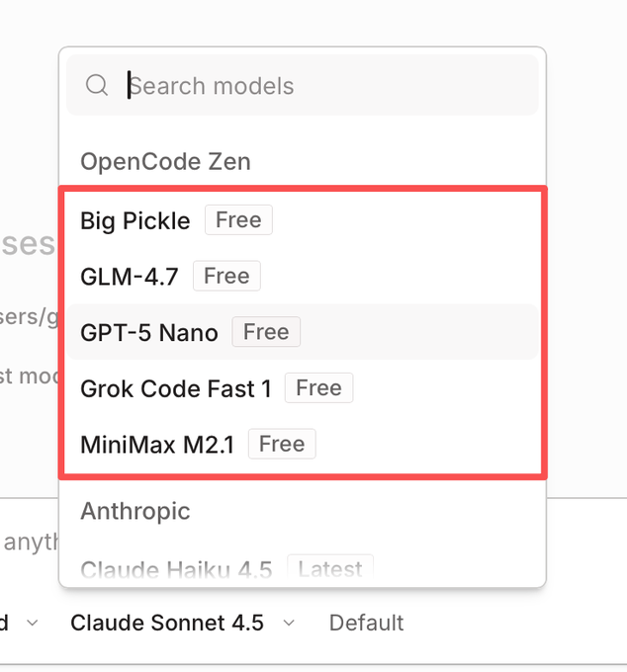
Task: Open the Claude Sonnet 4.5 model selector
Action: [167, 623]
